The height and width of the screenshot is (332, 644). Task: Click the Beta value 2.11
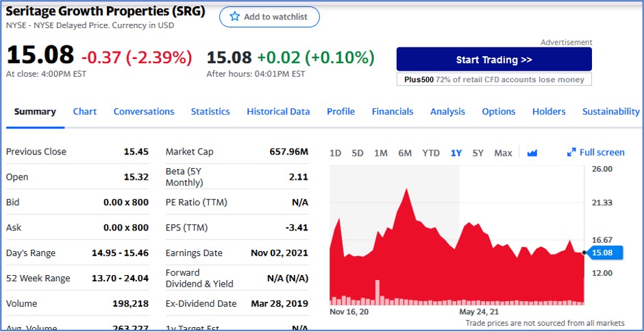[299, 177]
